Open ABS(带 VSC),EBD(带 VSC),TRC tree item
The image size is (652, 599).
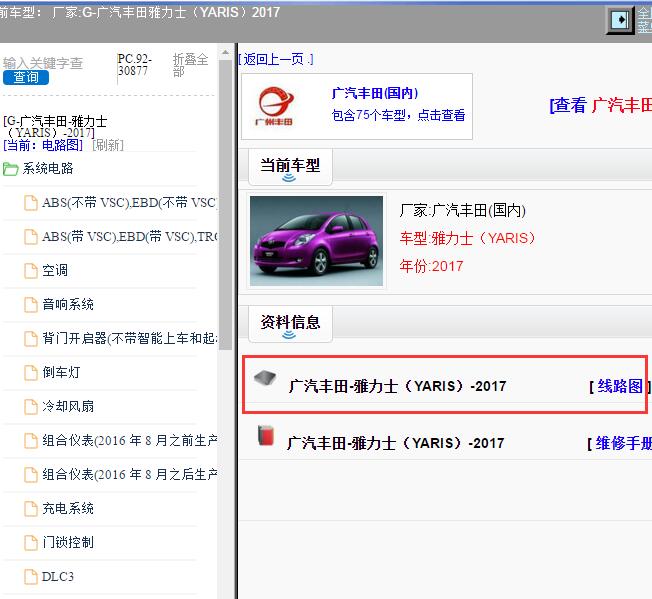pos(129,237)
